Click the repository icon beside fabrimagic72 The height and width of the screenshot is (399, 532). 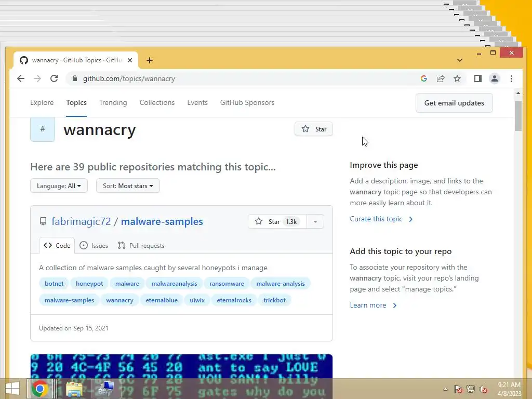tap(43, 221)
